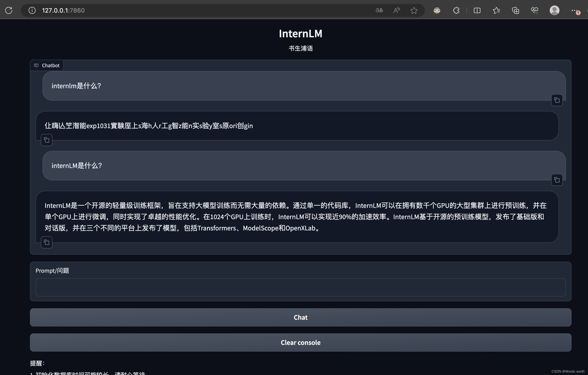Image resolution: width=588 pixels, height=375 pixels.
Task: Copy the long InternLM framework answer
Action: [47, 243]
